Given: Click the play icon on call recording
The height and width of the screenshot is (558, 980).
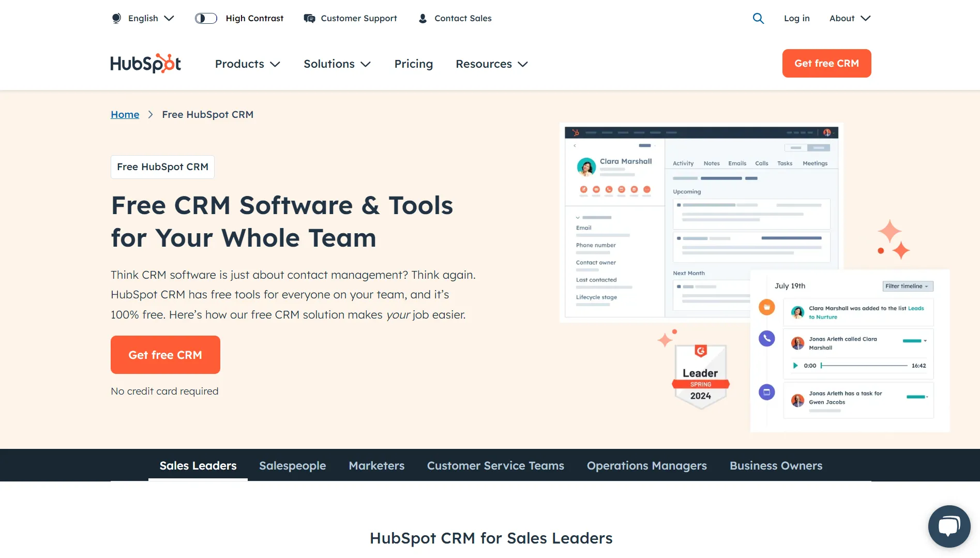Looking at the screenshot, I should (x=795, y=366).
